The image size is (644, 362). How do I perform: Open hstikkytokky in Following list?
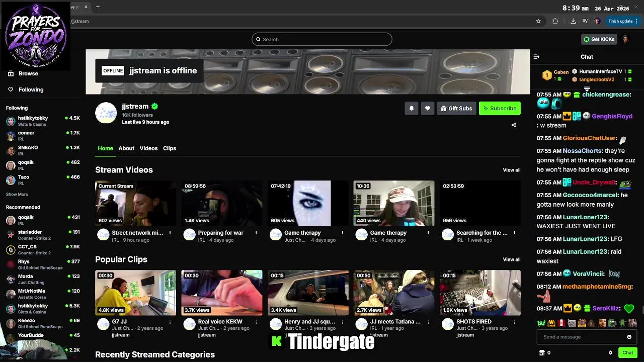coord(43,121)
